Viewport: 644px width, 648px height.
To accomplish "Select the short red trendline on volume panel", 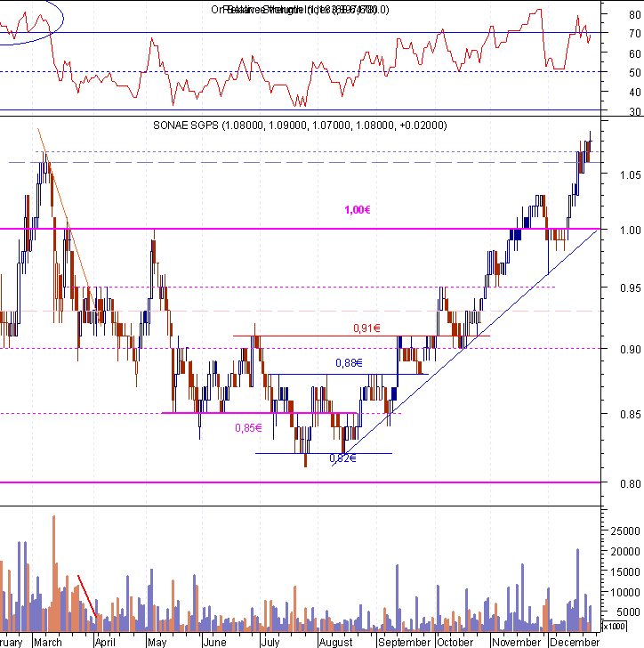I will (87, 596).
